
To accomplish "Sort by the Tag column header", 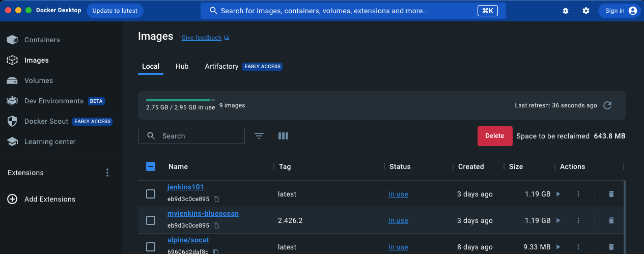I will 285,166.
